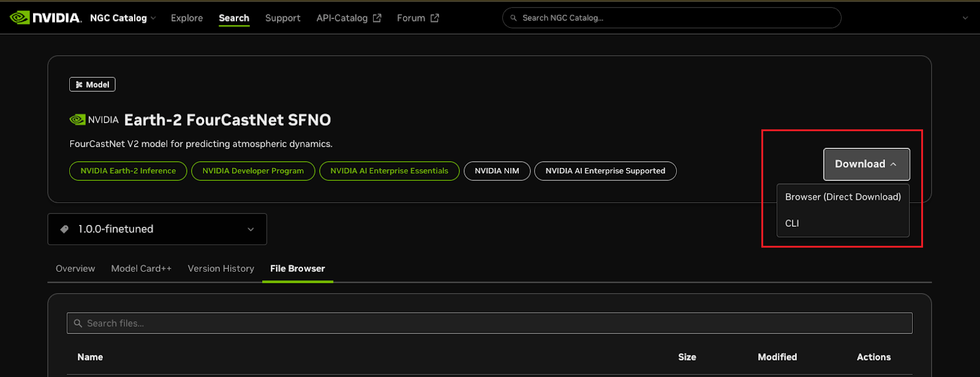Image resolution: width=980 pixels, height=377 pixels.
Task: Open the API-Catalog navigation link
Action: coord(349,18)
